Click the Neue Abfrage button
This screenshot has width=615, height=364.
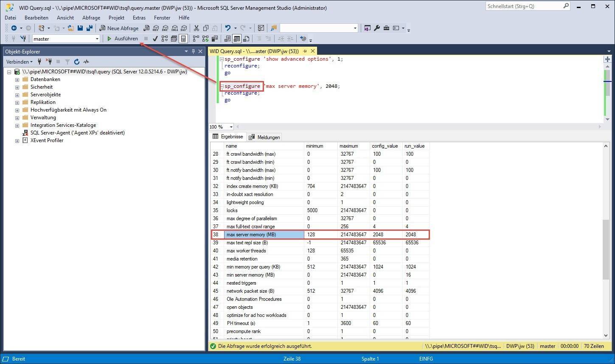(119, 28)
